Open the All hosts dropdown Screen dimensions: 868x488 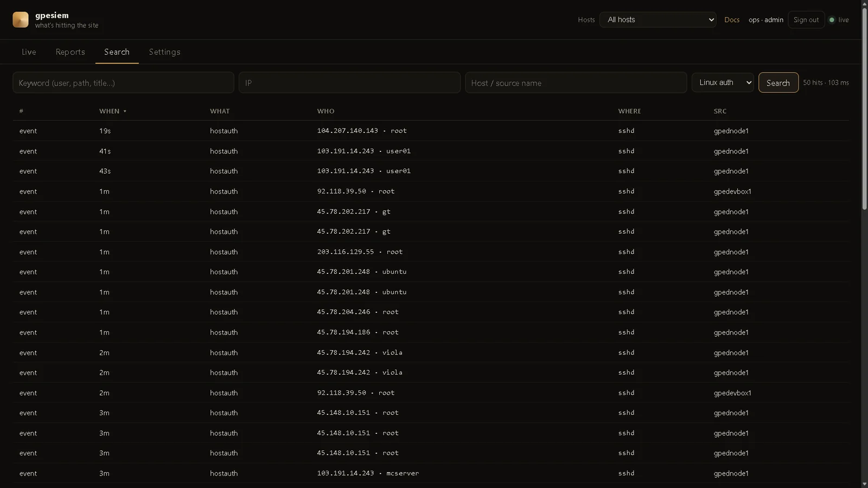pyautogui.click(x=658, y=20)
